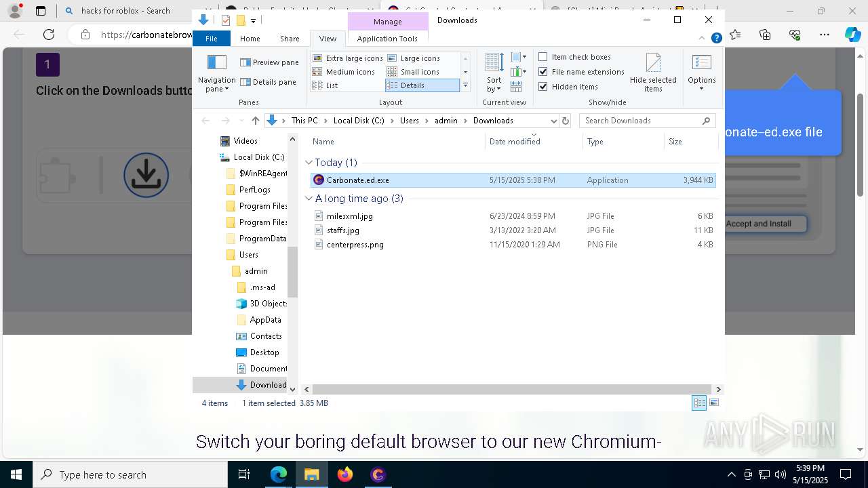Choose Medium icons layout
This screenshot has width=868, height=488.
(x=344, y=72)
